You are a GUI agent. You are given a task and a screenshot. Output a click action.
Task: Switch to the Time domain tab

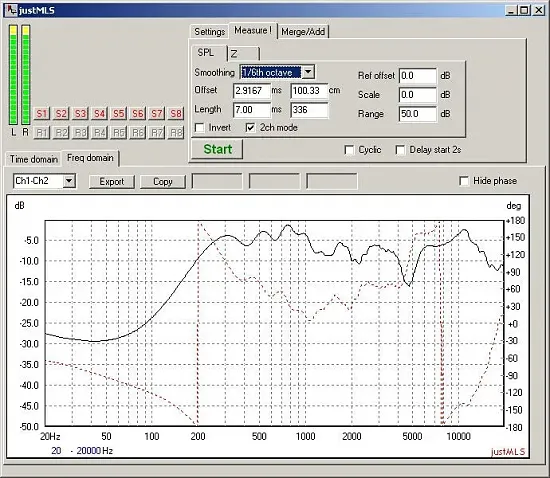pos(34,159)
